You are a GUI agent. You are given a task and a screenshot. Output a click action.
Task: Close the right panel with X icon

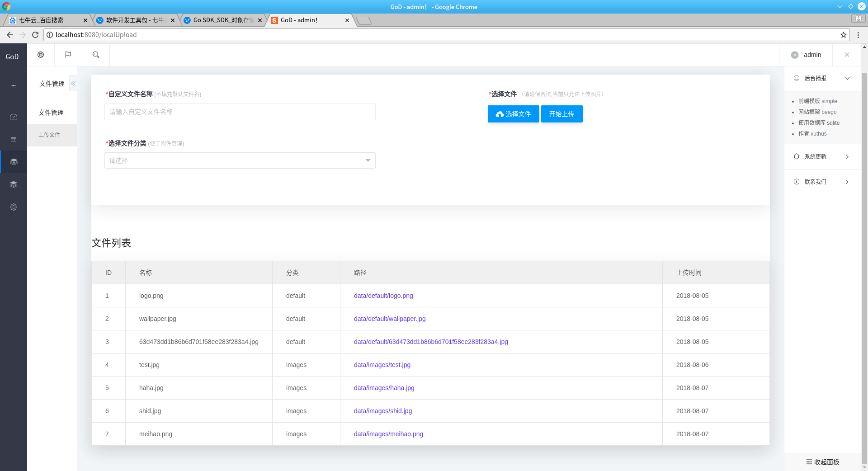(x=847, y=55)
